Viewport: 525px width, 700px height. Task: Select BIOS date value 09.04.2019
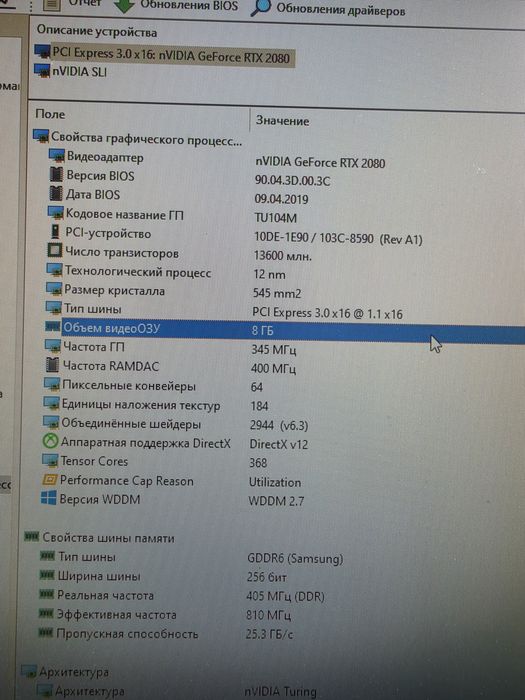point(281,199)
